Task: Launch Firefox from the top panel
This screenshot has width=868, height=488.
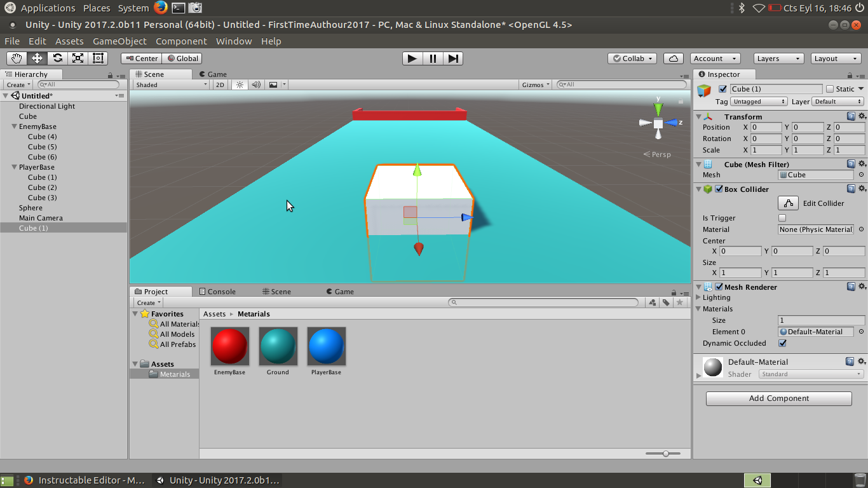Action: click(161, 8)
